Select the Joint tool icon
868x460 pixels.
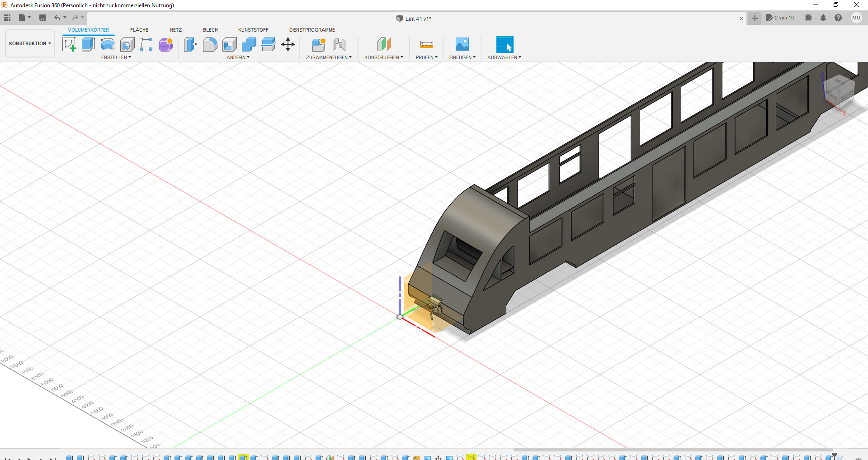coord(339,44)
